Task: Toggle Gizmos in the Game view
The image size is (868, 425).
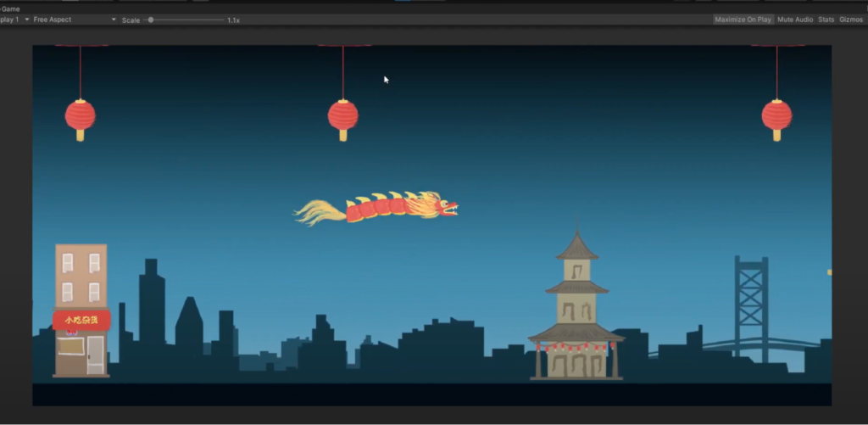Action: pyautogui.click(x=851, y=20)
